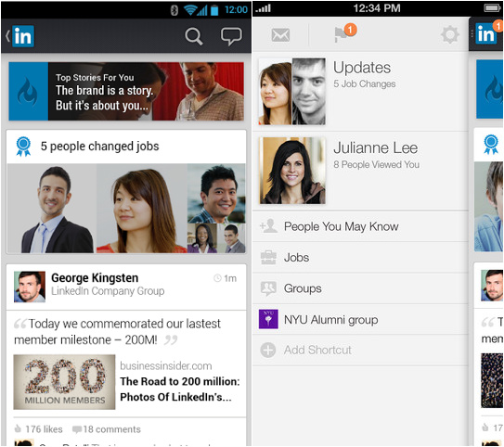Open the 5 people changed jobs card header
The height and width of the screenshot is (447, 504).
126,147
